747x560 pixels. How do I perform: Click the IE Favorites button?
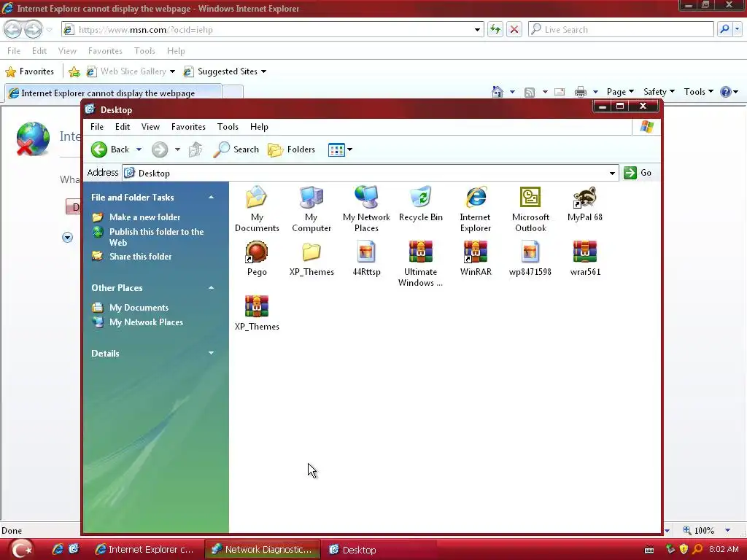[29, 71]
